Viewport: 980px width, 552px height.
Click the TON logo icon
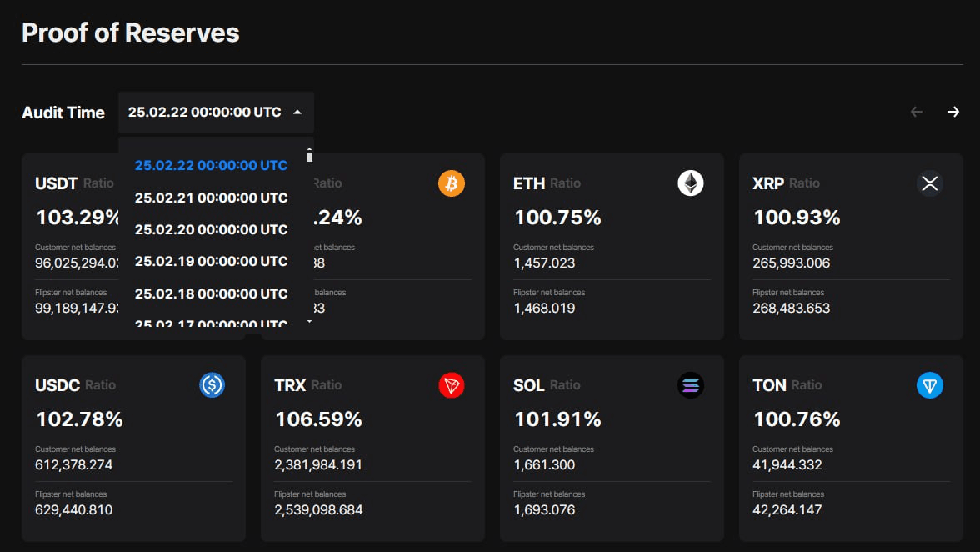pos(930,385)
